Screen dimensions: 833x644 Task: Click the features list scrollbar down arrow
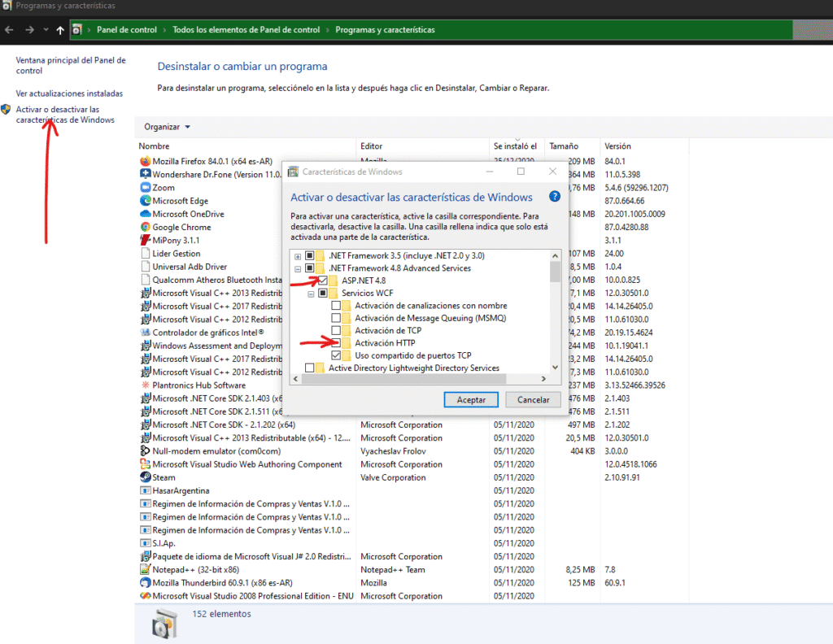tap(555, 368)
